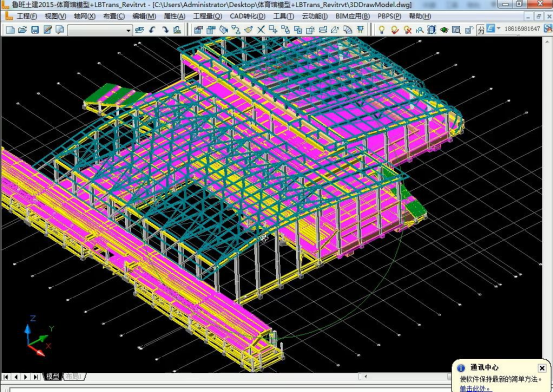Open the 属性(A) menu
This screenshot has height=392, width=553.
click(174, 16)
